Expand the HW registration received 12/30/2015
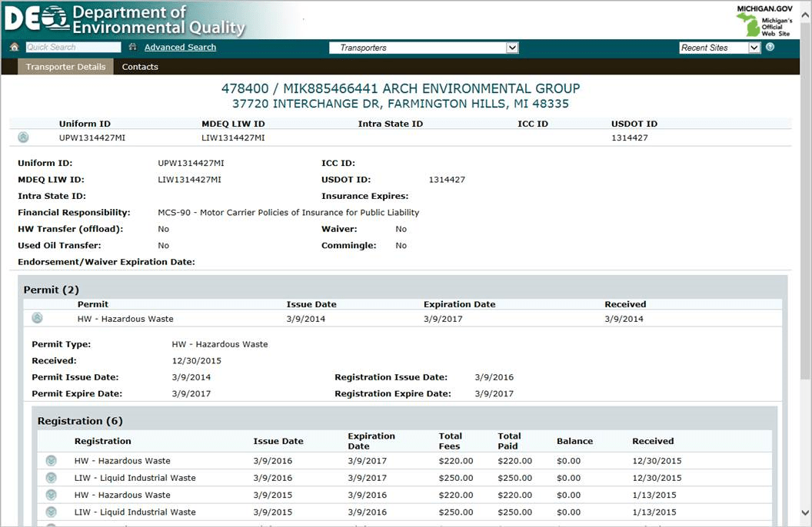Image resolution: width=812 pixels, height=527 pixels. click(x=51, y=461)
